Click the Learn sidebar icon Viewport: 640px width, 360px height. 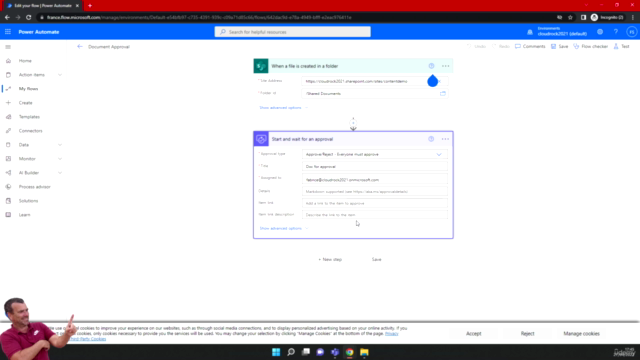pos(8,215)
